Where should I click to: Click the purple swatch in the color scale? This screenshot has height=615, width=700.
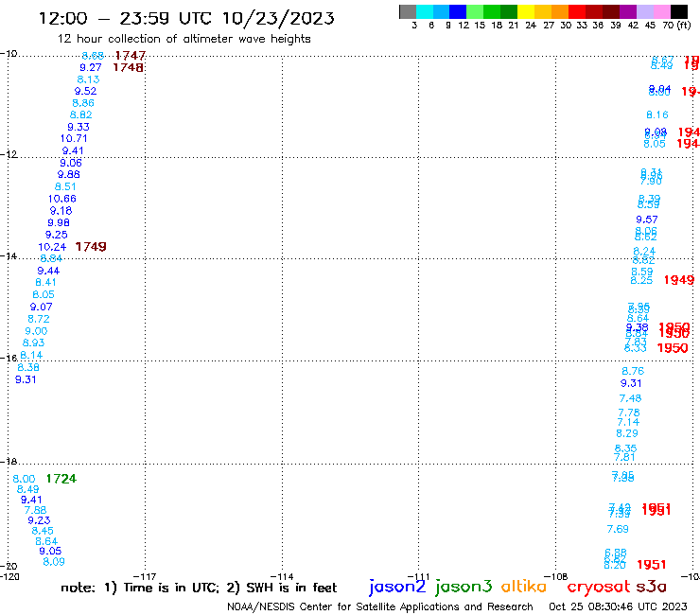[x=628, y=11]
